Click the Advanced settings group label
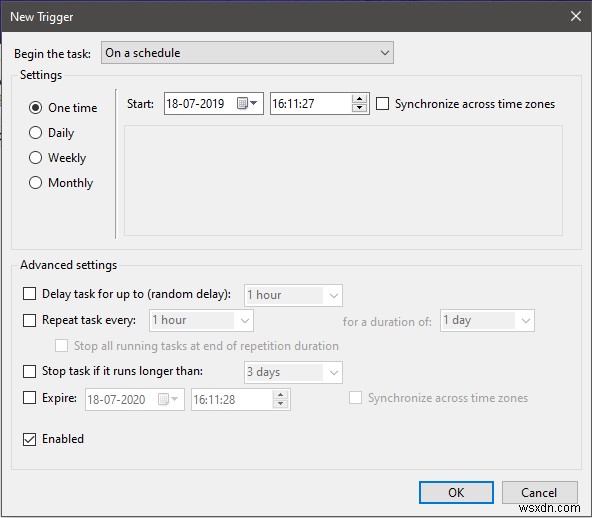 point(68,265)
